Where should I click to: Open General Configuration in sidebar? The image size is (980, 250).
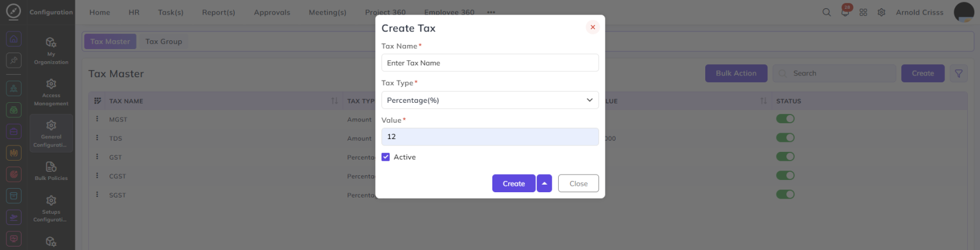51,134
